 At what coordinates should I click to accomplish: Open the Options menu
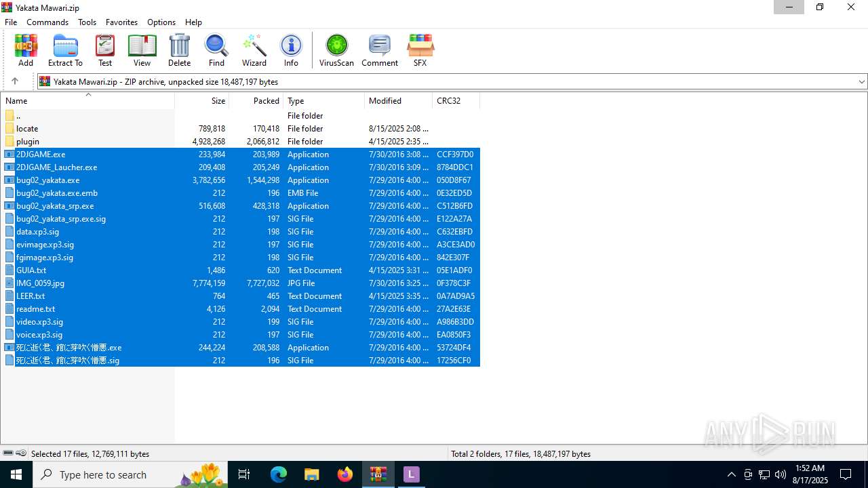click(x=161, y=22)
